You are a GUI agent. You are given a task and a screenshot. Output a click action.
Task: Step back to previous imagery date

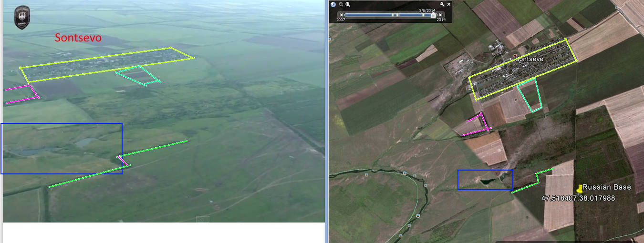(x=342, y=15)
